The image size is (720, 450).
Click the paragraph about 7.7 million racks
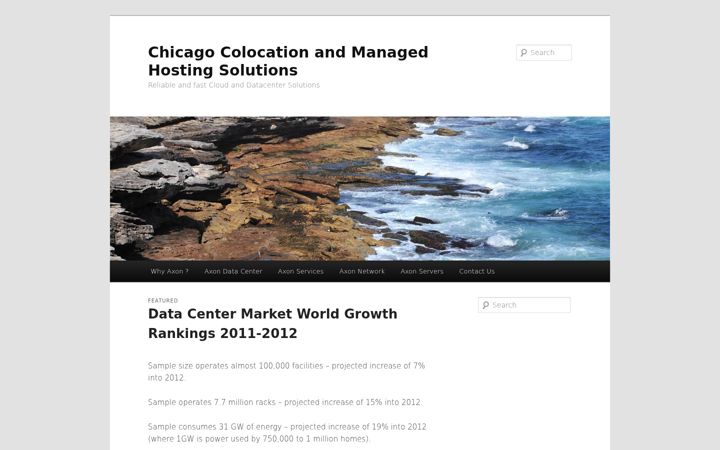click(285, 402)
